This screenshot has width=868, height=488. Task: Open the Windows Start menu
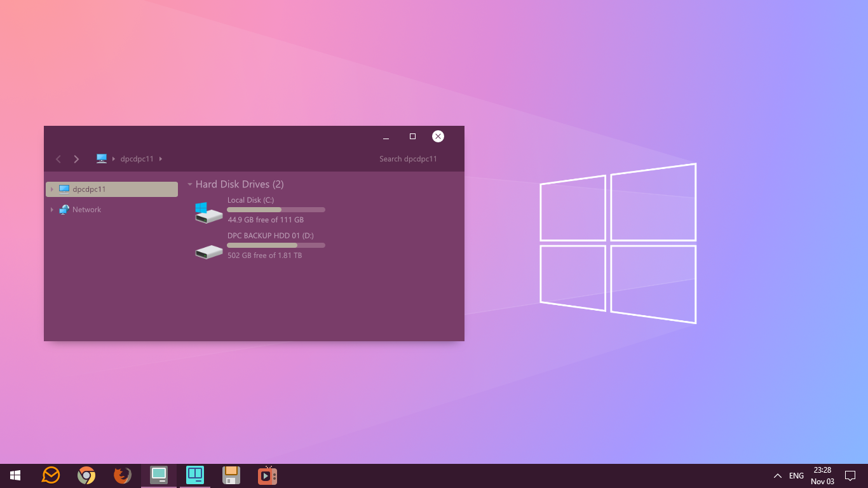15,475
